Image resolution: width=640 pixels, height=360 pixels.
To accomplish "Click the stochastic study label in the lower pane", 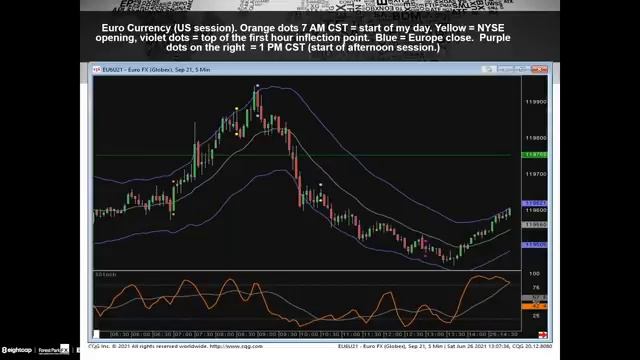I will 106,275.
